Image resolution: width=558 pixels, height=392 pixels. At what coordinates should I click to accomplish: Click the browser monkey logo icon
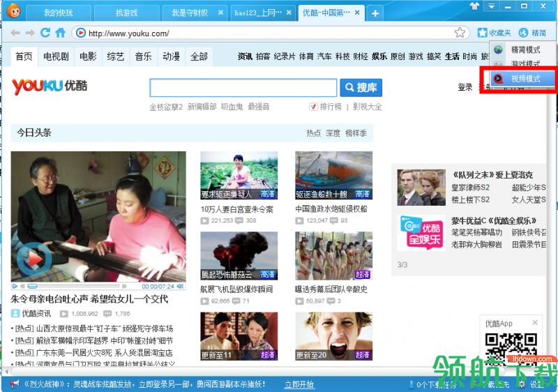coord(13,10)
